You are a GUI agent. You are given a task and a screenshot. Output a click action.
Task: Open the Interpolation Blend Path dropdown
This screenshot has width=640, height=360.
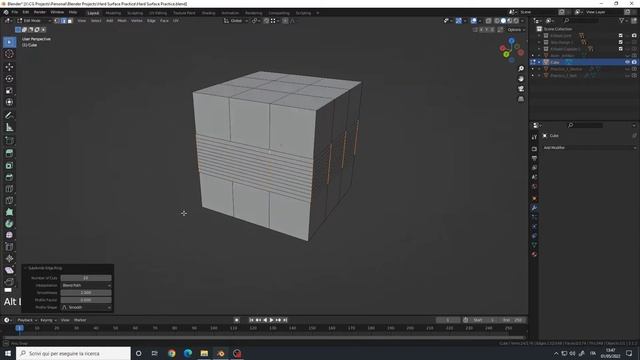[86, 285]
